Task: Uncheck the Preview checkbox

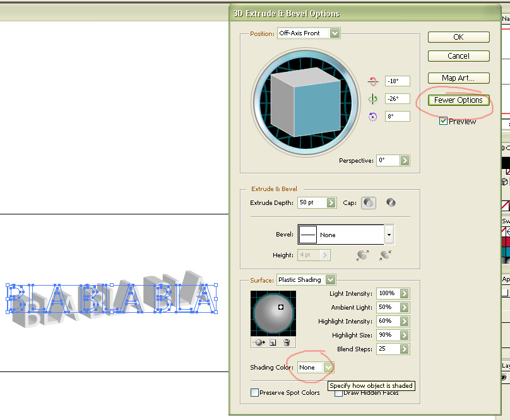Action: [x=444, y=121]
